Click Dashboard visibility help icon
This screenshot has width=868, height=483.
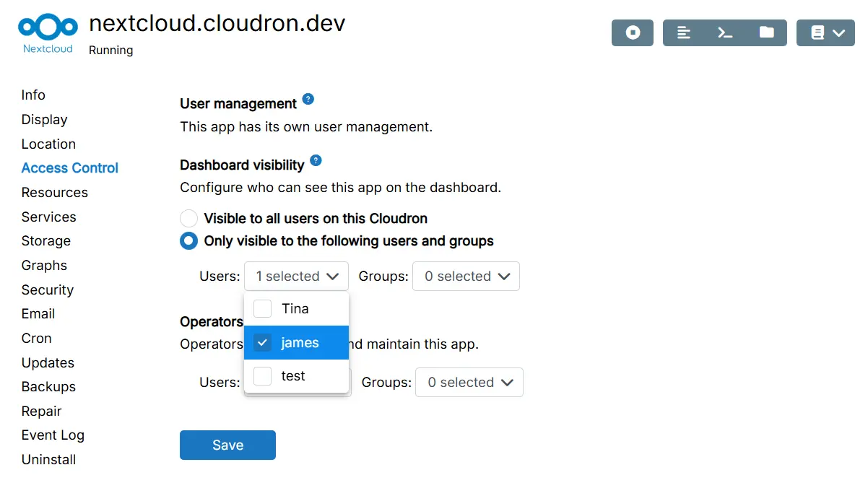(316, 161)
